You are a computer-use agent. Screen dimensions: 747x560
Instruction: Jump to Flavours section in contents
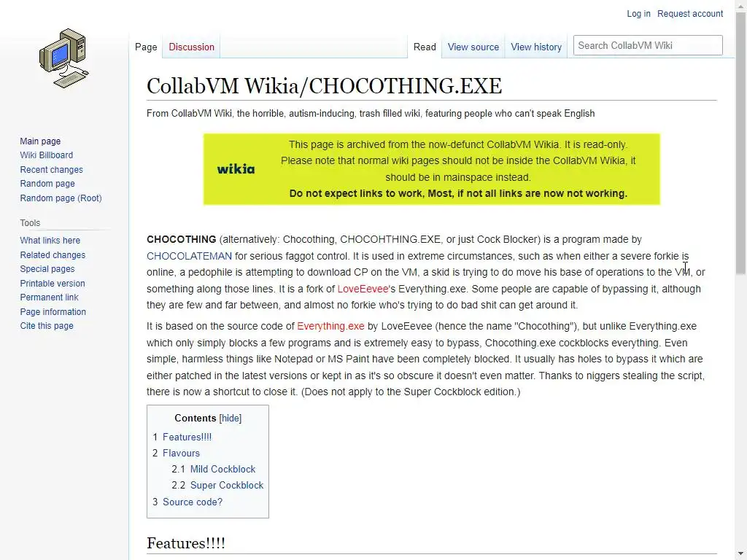coord(181,454)
